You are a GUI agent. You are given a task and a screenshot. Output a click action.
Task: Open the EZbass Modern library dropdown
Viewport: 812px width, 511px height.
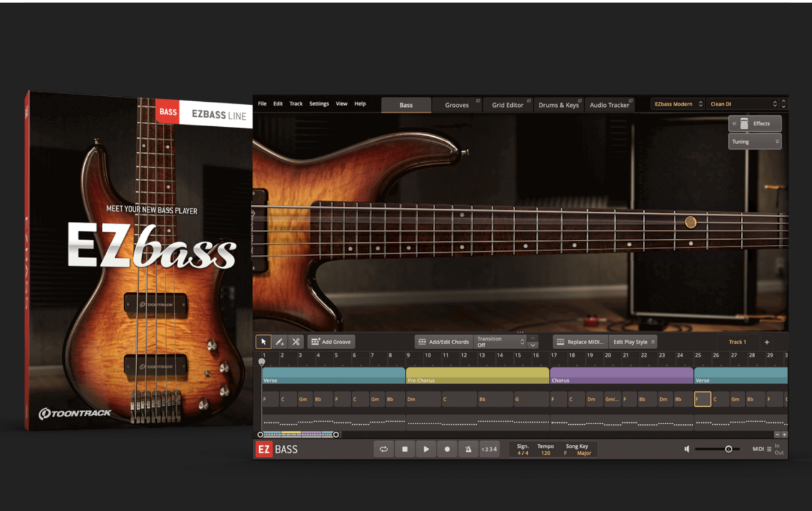(x=678, y=104)
